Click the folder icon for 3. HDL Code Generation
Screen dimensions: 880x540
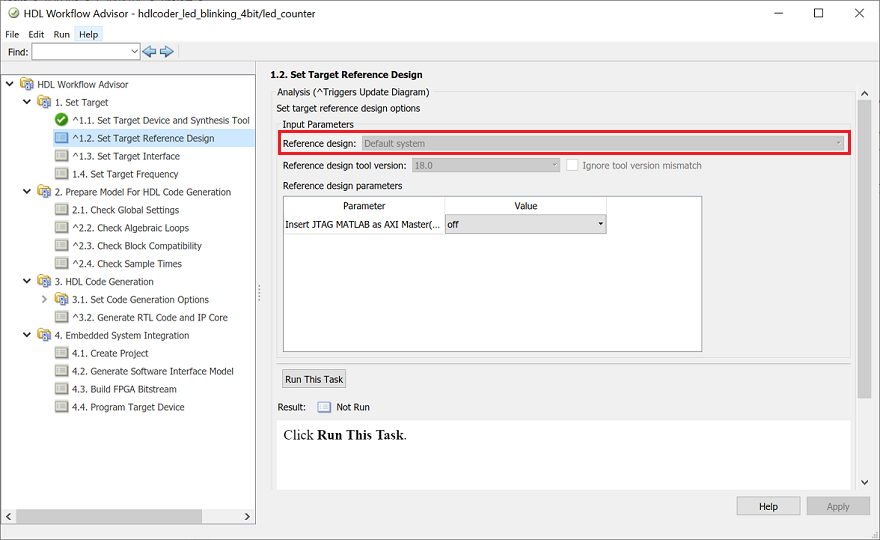click(x=44, y=281)
